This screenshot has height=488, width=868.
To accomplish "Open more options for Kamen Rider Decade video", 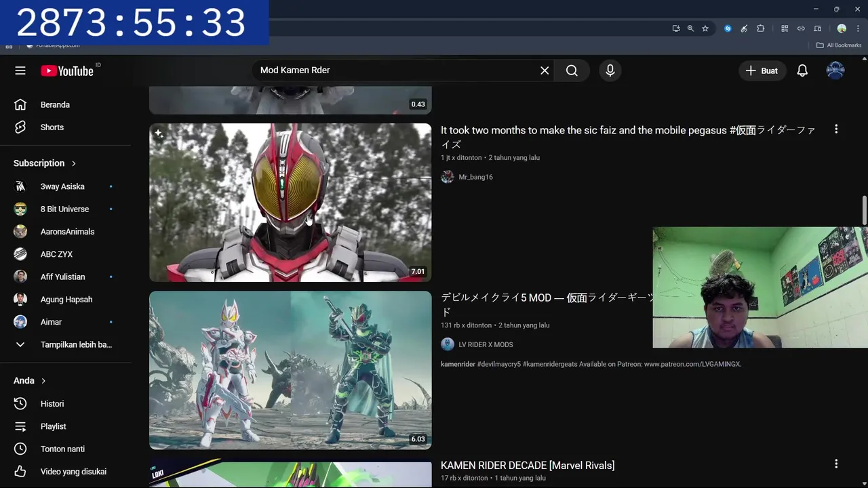I will 836,464.
